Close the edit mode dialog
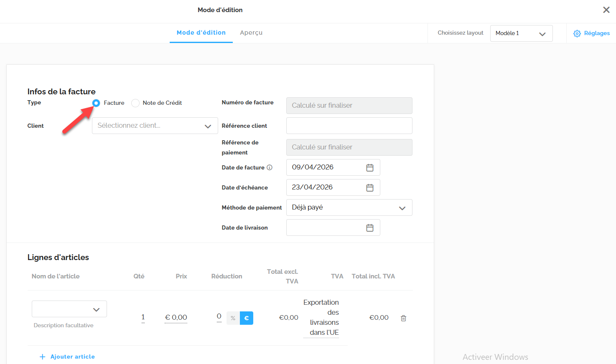The height and width of the screenshot is (364, 616). pyautogui.click(x=606, y=10)
